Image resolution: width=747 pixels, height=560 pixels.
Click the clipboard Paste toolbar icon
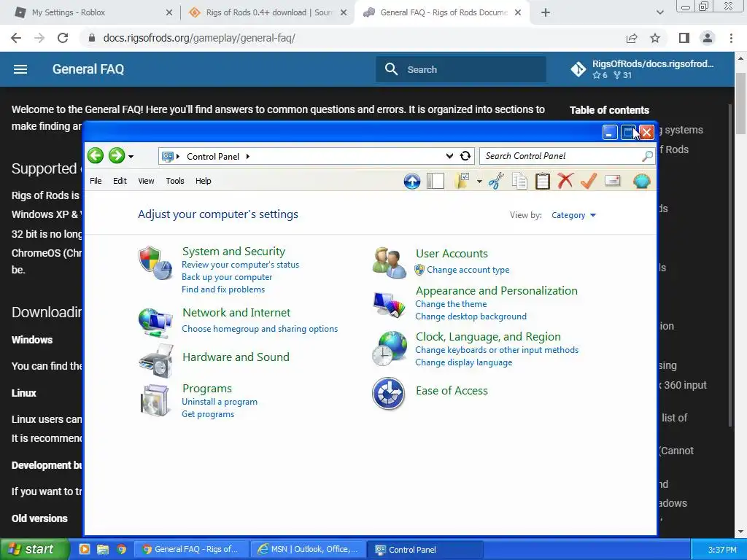pyautogui.click(x=542, y=181)
